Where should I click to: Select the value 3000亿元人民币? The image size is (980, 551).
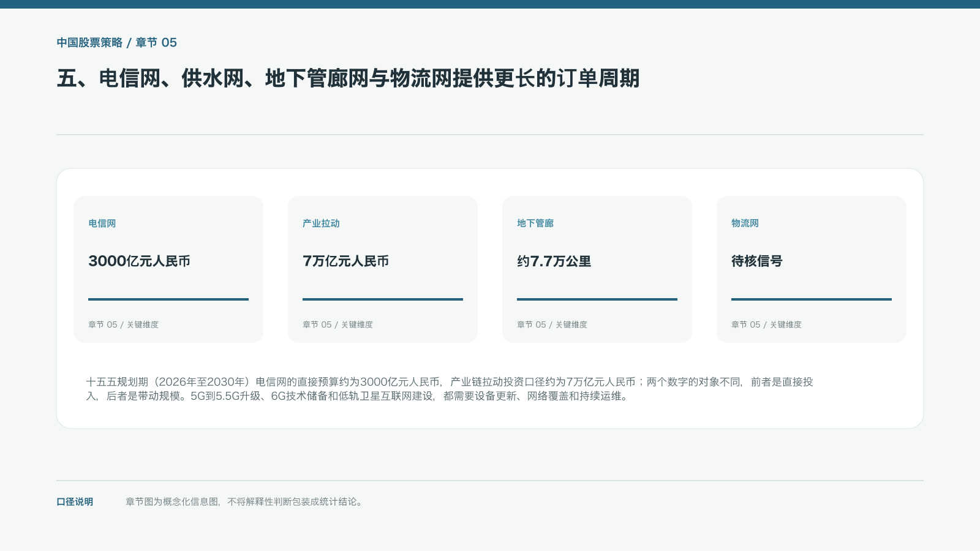140,261
